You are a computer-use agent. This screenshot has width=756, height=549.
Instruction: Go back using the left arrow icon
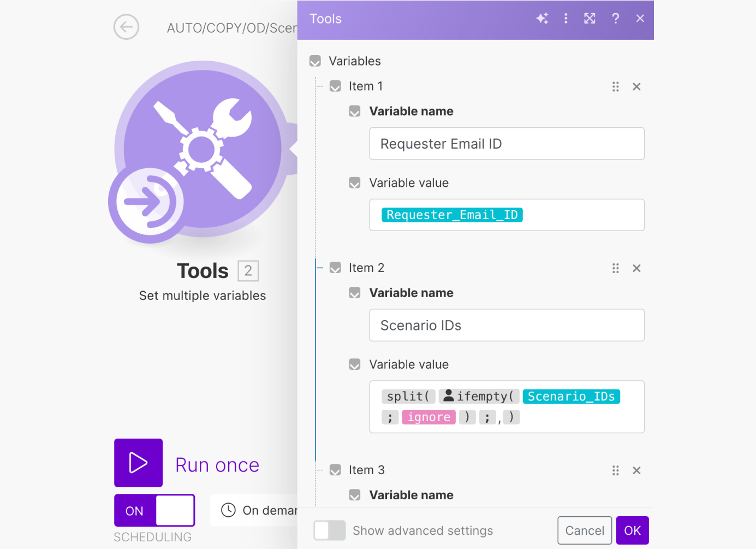tap(126, 27)
